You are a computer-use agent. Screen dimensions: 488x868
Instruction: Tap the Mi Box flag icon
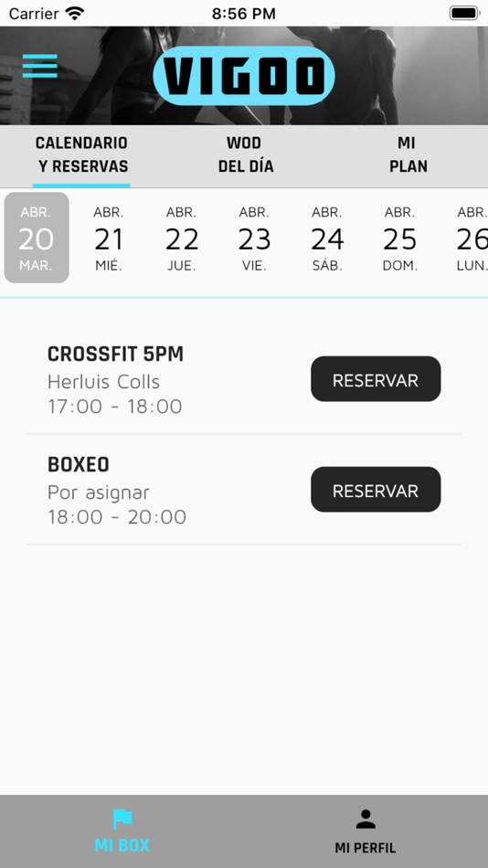point(122,819)
